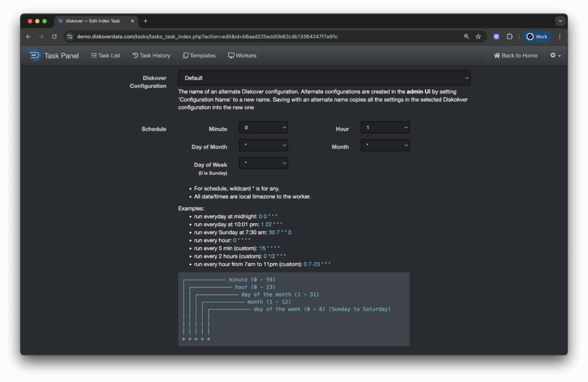
Task: Click the browser forward arrow
Action: [x=41, y=36]
